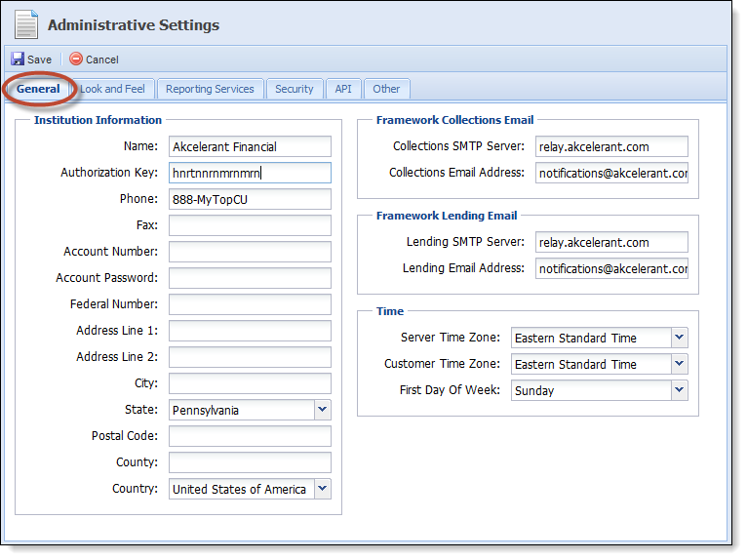Click the County input field
The height and width of the screenshot is (560, 747).
250,462
